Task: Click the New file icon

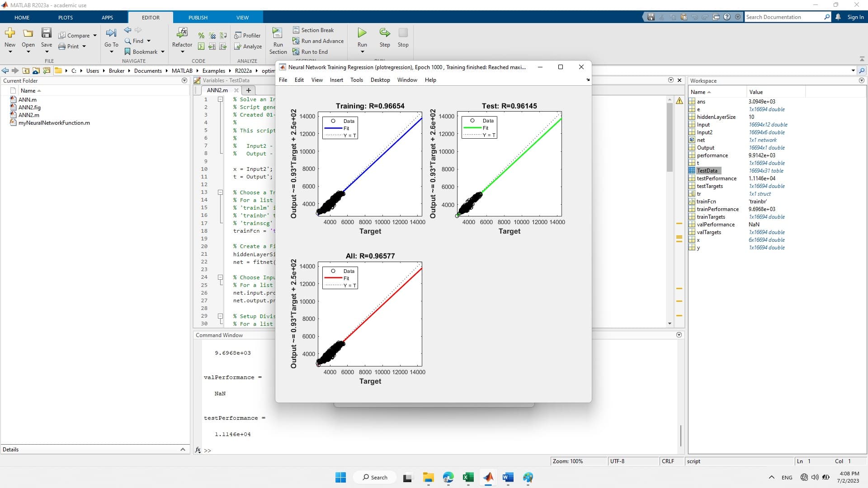Action: tap(10, 33)
